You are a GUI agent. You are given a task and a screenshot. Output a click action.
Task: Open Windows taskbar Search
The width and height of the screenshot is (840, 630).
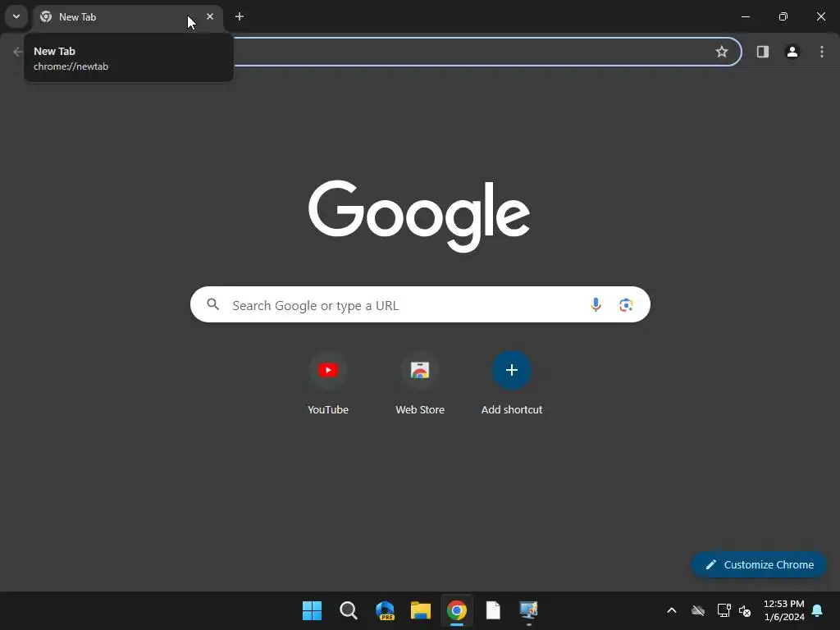[348, 610]
